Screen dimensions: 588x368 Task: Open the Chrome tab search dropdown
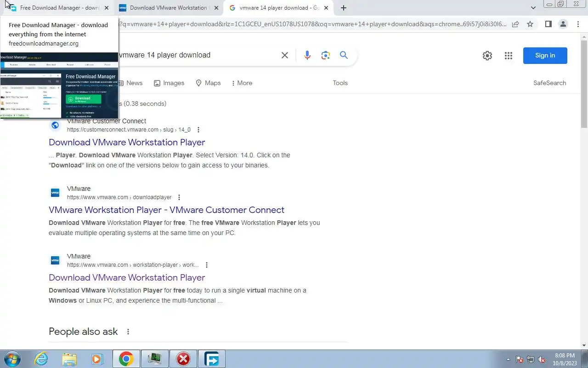click(533, 8)
